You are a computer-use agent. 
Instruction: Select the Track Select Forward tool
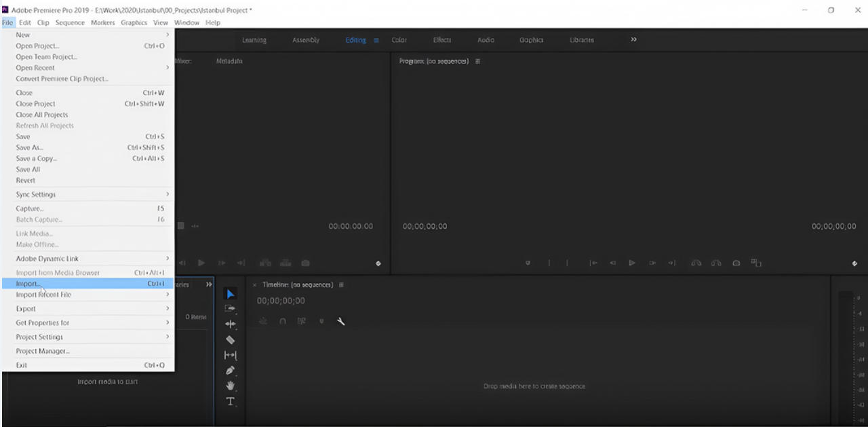tap(230, 309)
